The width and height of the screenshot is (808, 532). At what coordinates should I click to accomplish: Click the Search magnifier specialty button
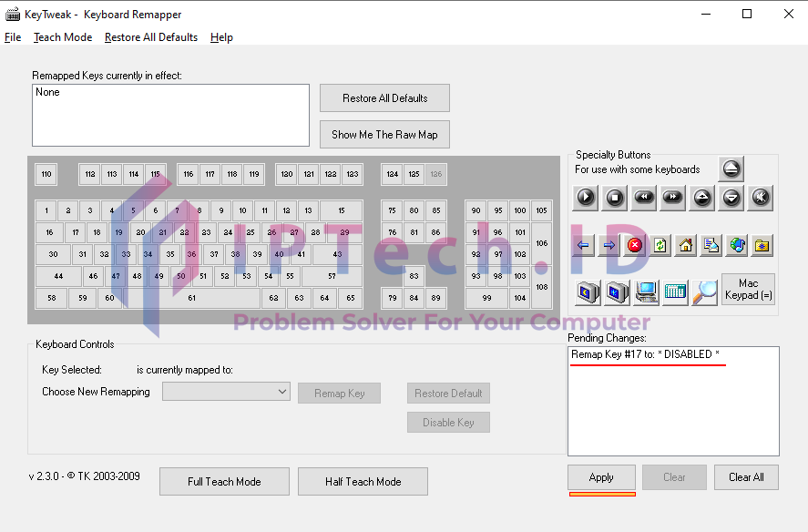tap(704, 292)
